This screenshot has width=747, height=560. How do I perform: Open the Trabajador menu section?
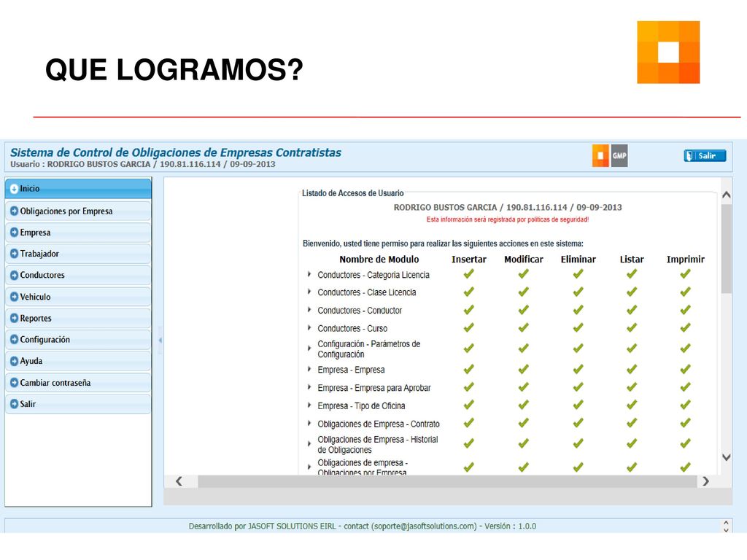(78, 254)
